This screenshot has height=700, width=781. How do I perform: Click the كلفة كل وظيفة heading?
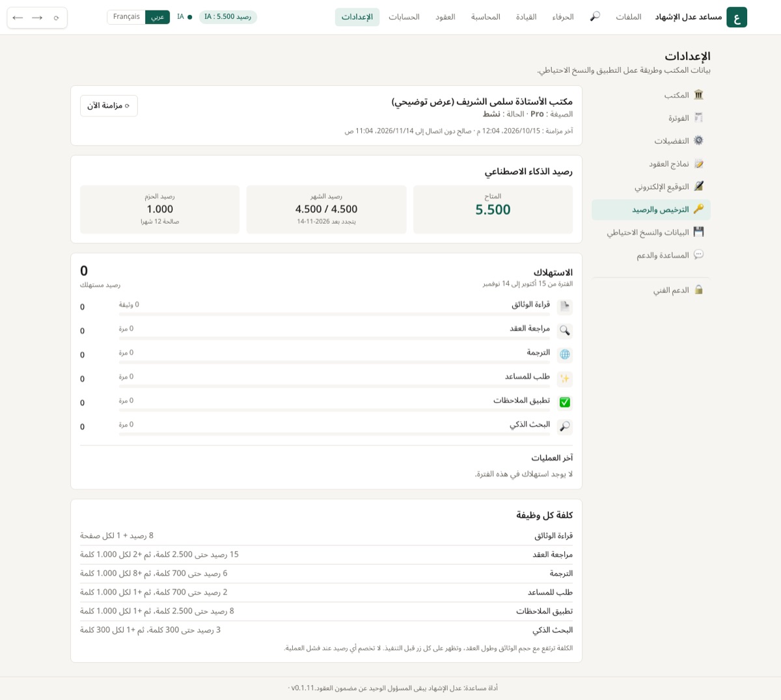click(545, 515)
